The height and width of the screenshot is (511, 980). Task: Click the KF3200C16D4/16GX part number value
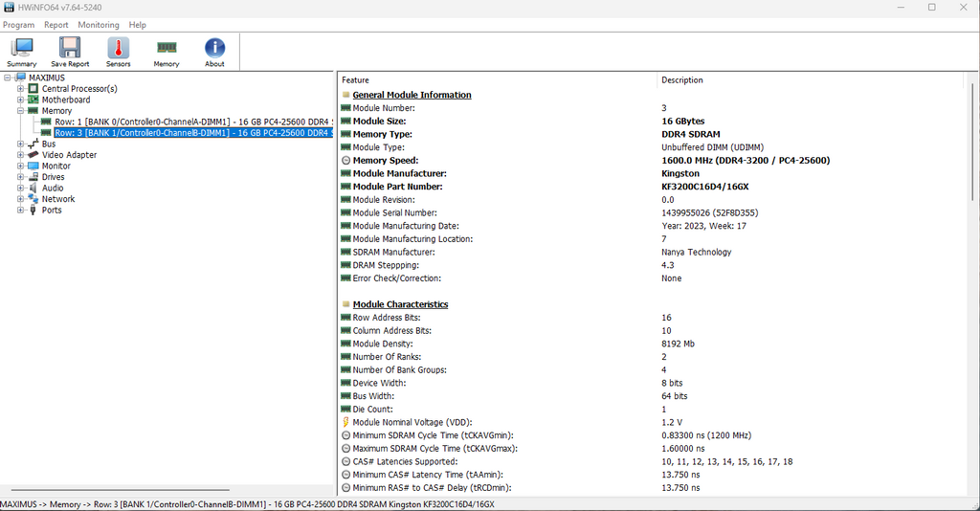click(705, 187)
